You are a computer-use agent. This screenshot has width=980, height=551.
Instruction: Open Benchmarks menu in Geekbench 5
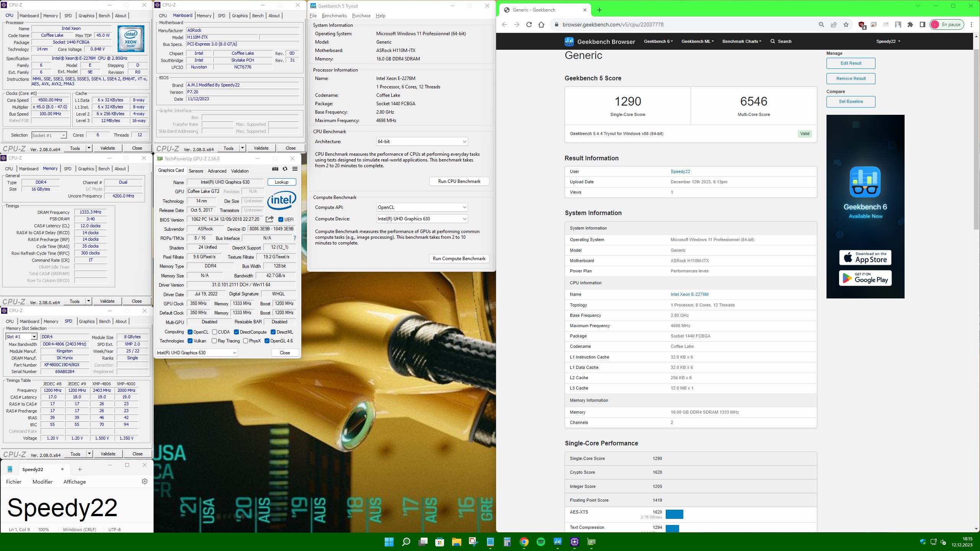(x=334, y=16)
